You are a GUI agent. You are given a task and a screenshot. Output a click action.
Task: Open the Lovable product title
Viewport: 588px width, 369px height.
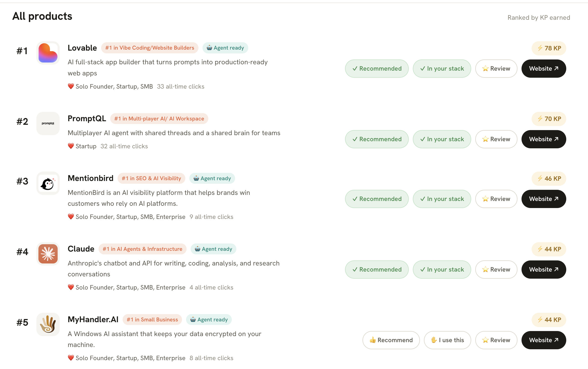82,48
